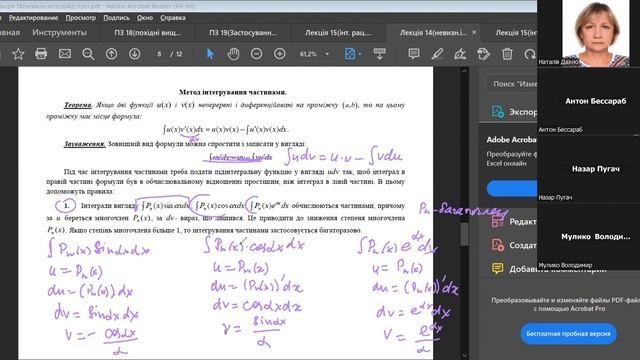Image resolution: width=640 pixels, height=360 pixels.
Task: Switch to the ПЗ 19(Застосуванн... tab
Action: click(x=243, y=33)
